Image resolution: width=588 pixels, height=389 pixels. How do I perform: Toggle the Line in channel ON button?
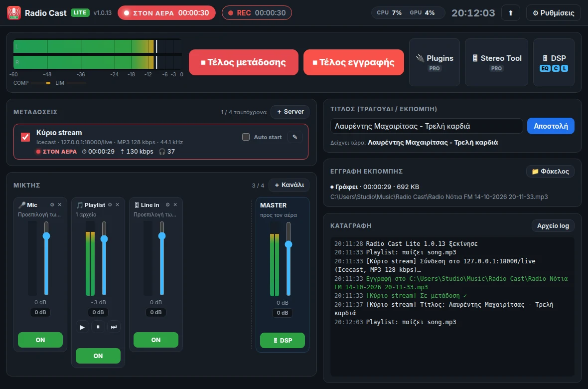[x=156, y=340]
